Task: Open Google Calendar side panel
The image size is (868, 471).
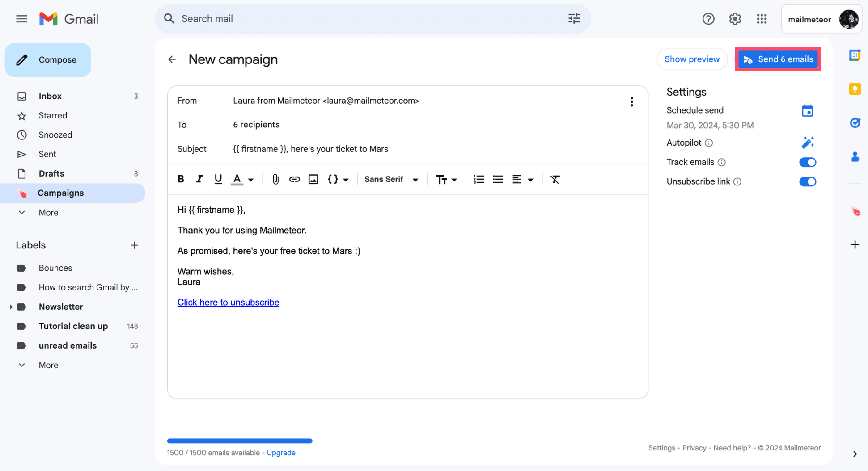Action: [x=855, y=55]
